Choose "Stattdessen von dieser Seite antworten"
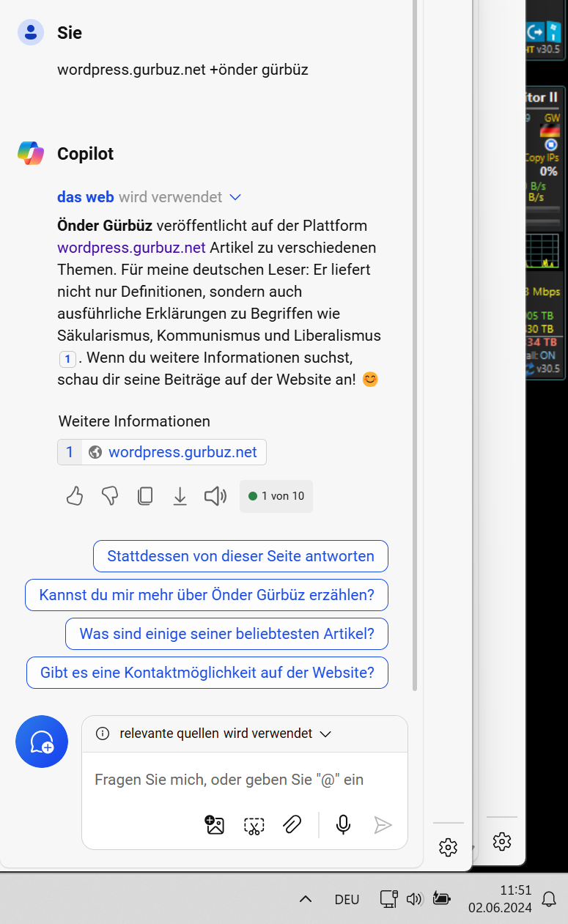 pos(240,556)
